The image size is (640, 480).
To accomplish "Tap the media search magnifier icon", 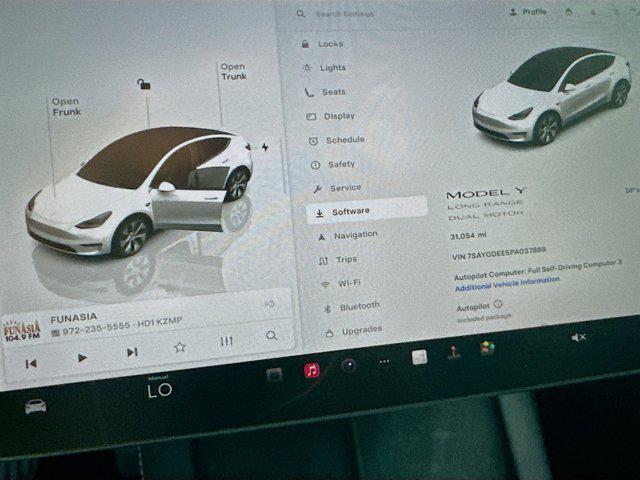I will pos(271,336).
